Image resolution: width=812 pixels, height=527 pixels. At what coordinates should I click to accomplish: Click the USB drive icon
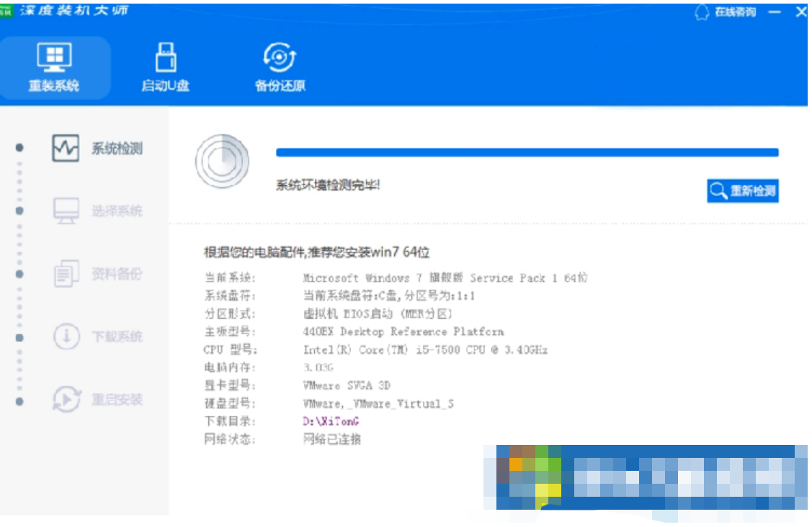(x=166, y=57)
